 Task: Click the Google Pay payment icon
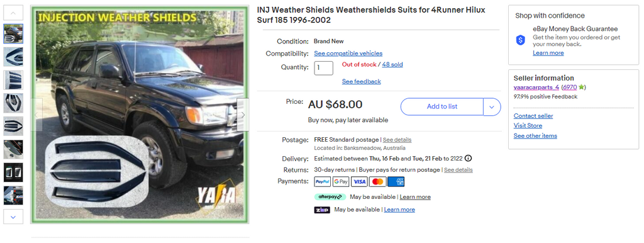pos(341,181)
